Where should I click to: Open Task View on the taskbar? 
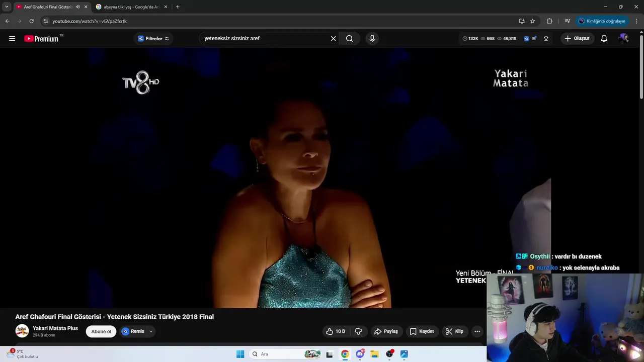330,354
